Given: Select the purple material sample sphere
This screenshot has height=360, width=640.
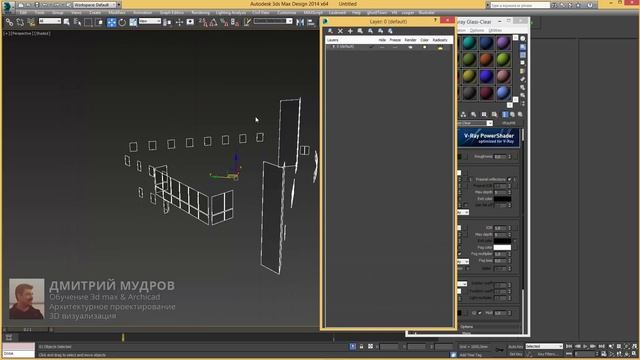Looking at the screenshot, I should point(503,43).
